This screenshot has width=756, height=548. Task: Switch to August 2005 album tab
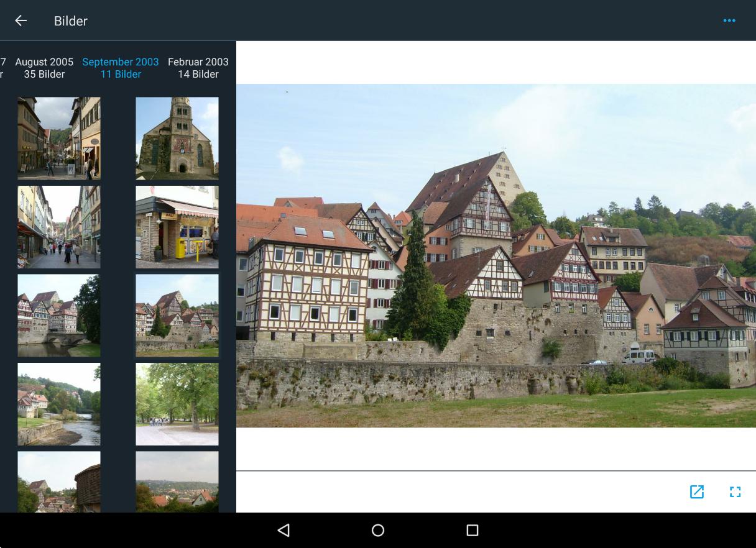tap(44, 68)
